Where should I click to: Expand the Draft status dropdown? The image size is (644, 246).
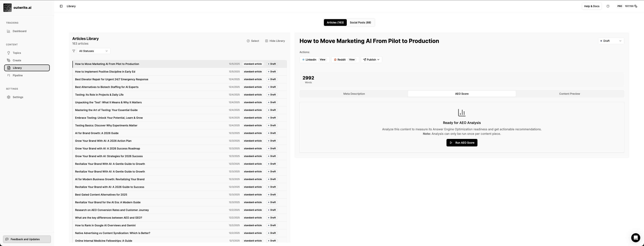[611, 41]
